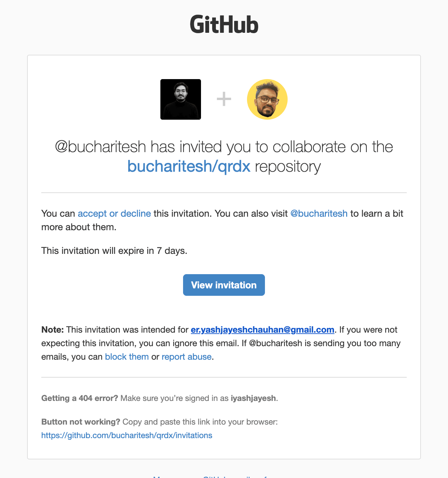
Task: Visit the @bucharitesh profile link after "also visit"
Action: pos(319,214)
